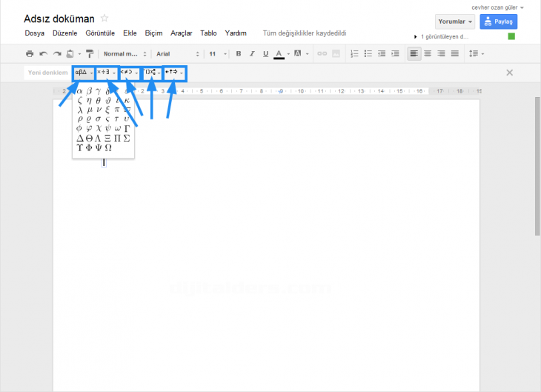Screen dimensions: 541x392
Task: Undo the last action
Action: click(44, 54)
